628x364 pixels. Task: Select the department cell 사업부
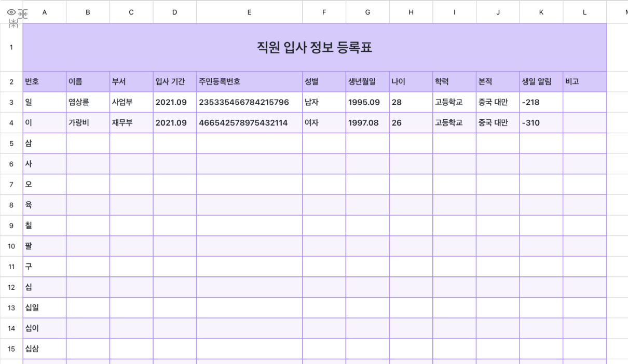[131, 102]
